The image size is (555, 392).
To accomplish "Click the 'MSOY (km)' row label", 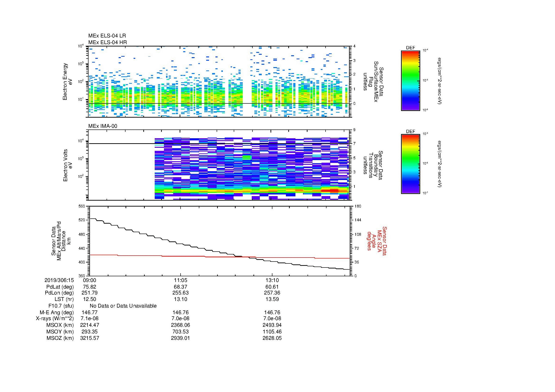I will [60, 332].
